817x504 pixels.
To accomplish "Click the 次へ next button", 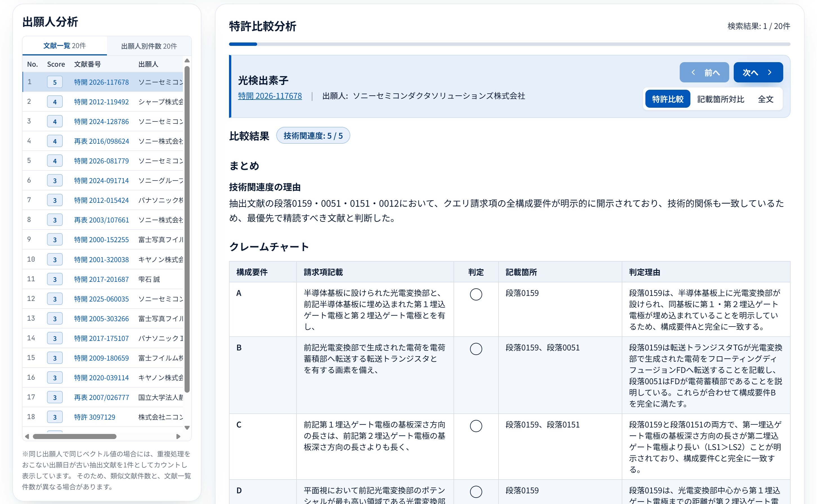I will coord(758,72).
